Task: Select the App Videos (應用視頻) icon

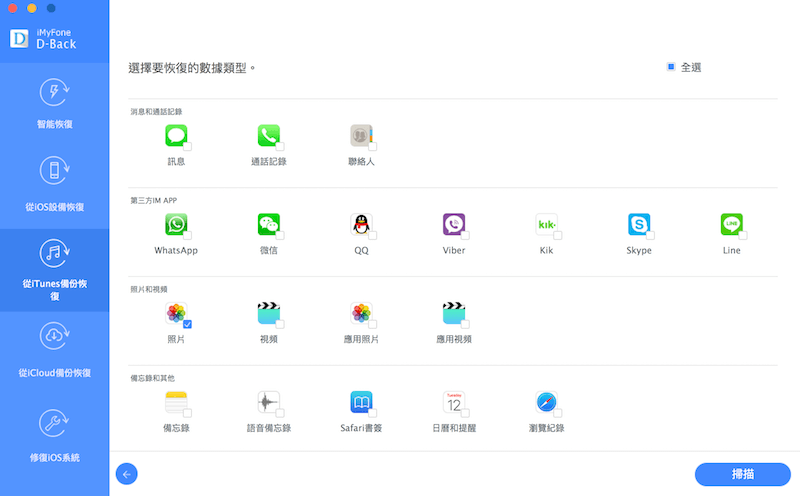Action: pos(454,313)
